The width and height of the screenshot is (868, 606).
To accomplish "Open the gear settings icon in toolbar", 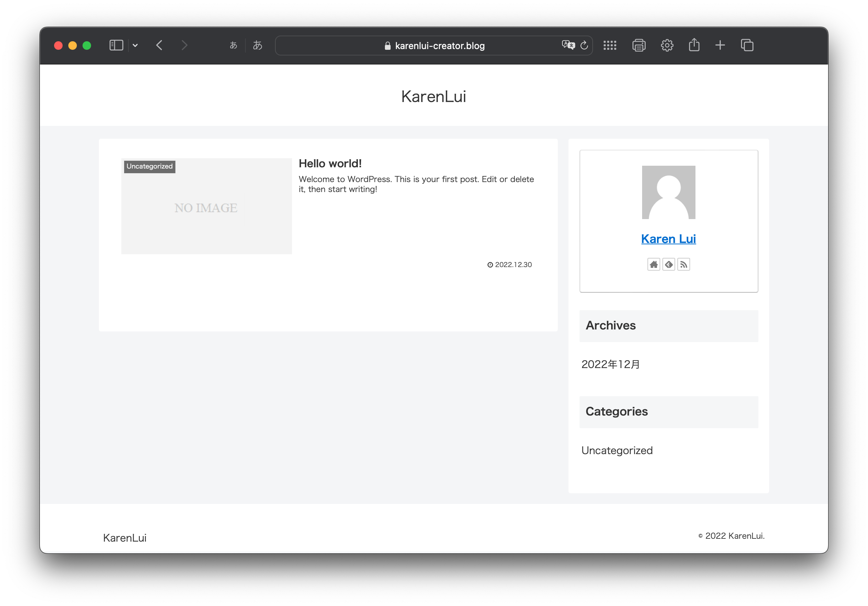I will point(667,46).
